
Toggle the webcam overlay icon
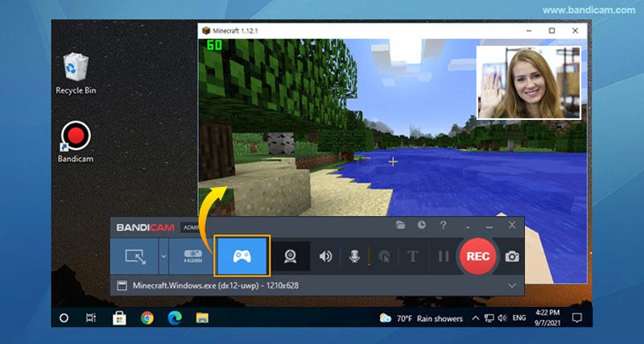coord(291,256)
